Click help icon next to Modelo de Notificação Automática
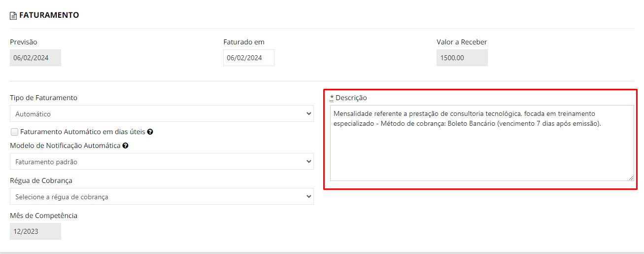644x254 pixels. pos(125,146)
